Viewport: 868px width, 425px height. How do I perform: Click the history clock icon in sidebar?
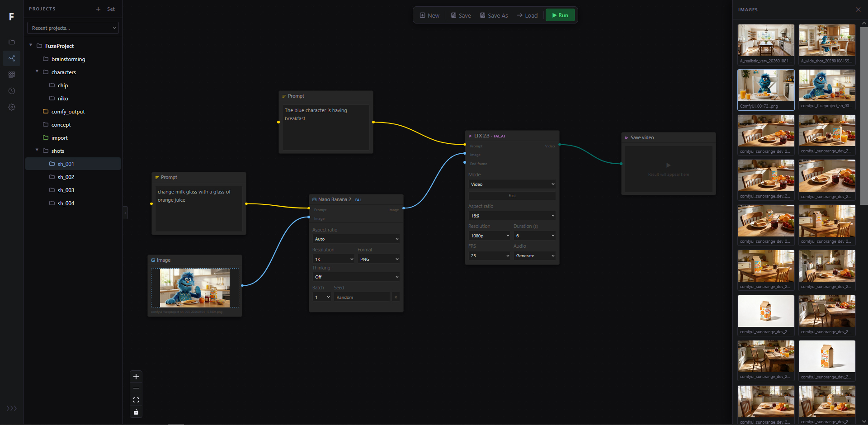(12, 91)
